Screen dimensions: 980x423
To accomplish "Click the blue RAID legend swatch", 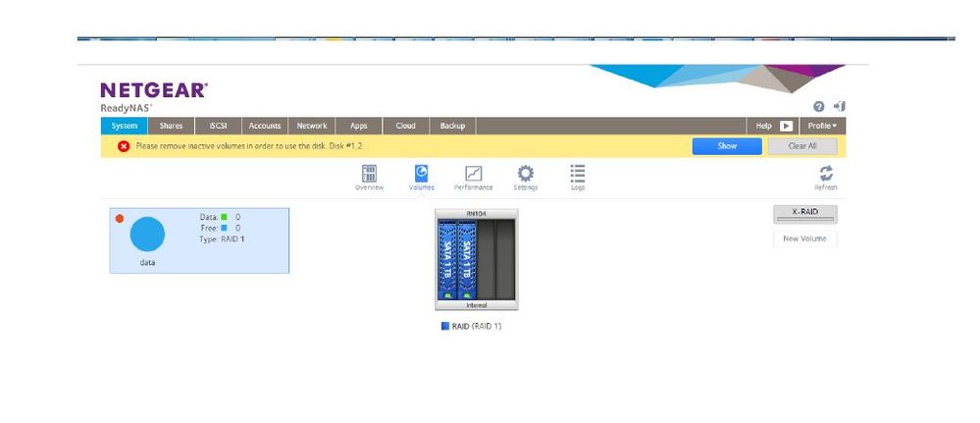I will pyautogui.click(x=445, y=326).
